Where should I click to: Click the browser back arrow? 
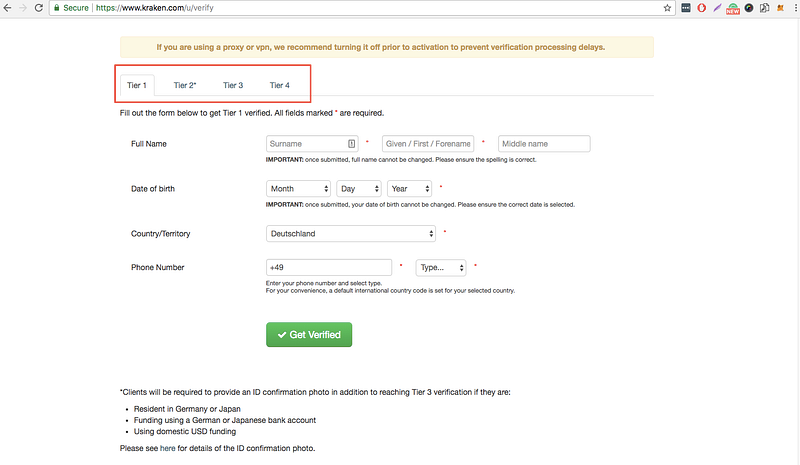click(7, 8)
